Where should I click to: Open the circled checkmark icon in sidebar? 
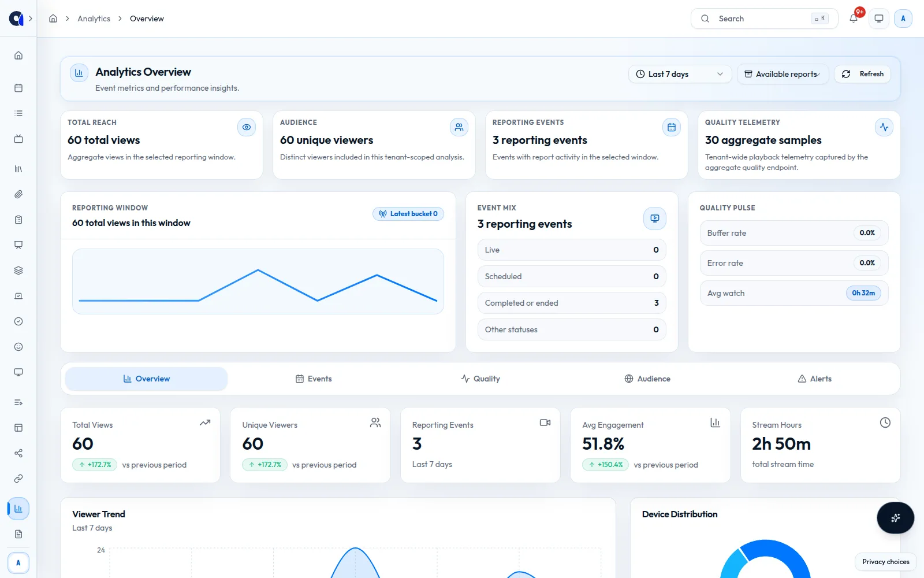click(18, 321)
